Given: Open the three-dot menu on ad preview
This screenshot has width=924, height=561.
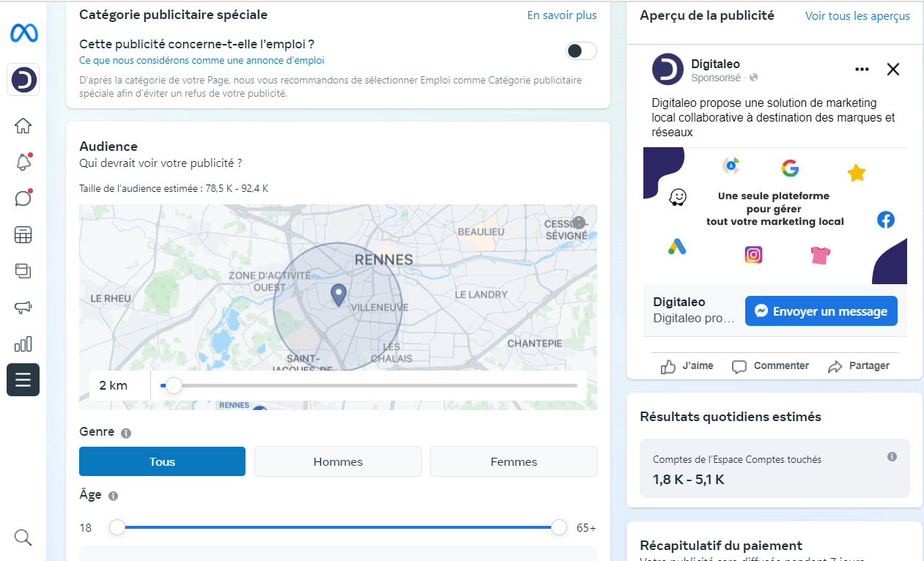Looking at the screenshot, I should coord(862,70).
